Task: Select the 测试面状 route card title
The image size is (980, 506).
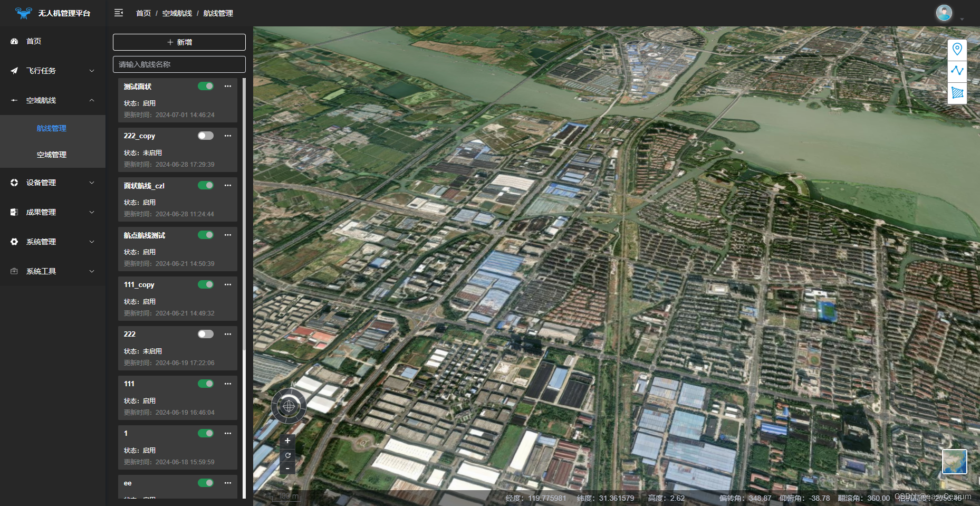Action: click(x=138, y=87)
